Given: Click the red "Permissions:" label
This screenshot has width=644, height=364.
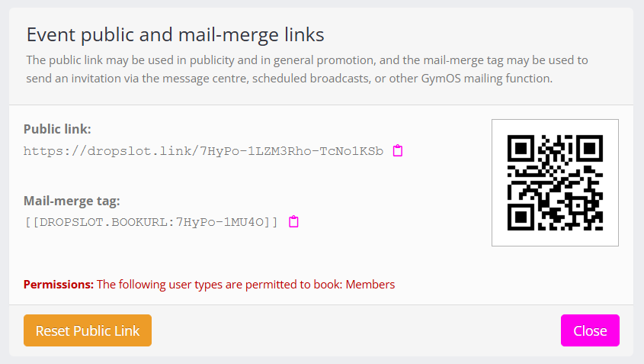Looking at the screenshot, I should [59, 285].
